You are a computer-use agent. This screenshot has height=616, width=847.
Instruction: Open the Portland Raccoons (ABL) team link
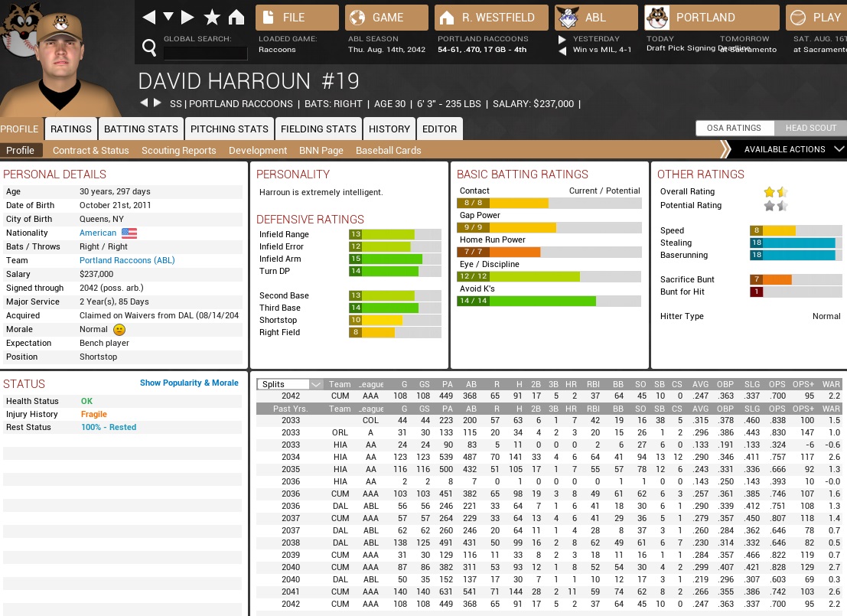[x=127, y=260]
